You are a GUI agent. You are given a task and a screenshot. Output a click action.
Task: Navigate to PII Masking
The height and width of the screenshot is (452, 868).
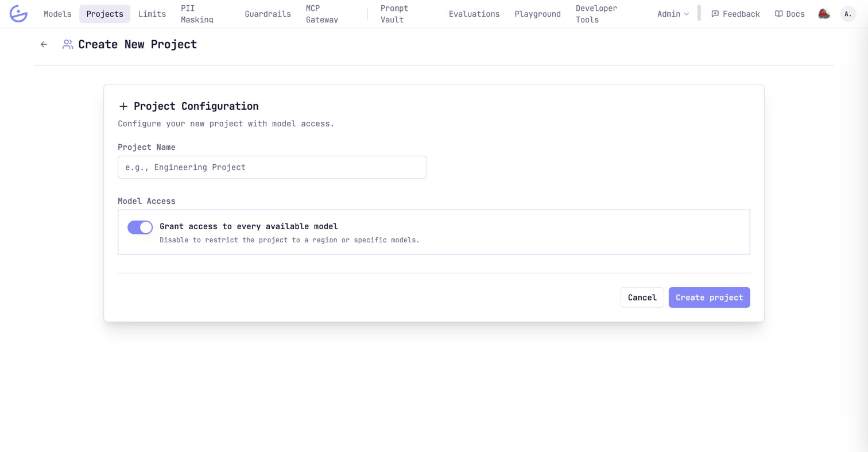point(197,14)
